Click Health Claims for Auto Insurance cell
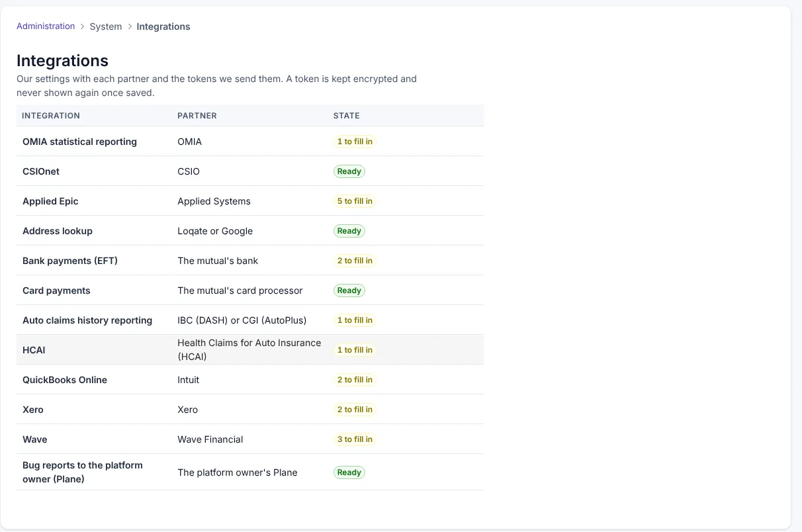 pyautogui.click(x=249, y=350)
